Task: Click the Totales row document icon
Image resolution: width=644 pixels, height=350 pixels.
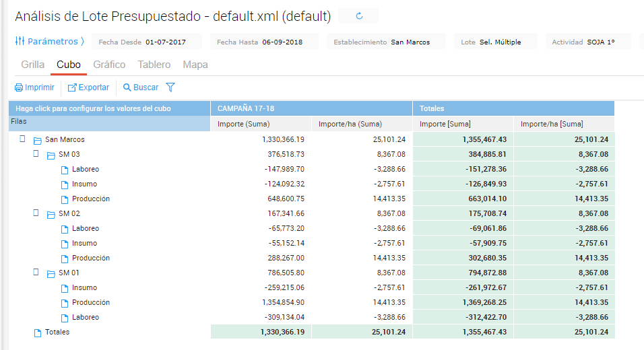Action: point(38,332)
